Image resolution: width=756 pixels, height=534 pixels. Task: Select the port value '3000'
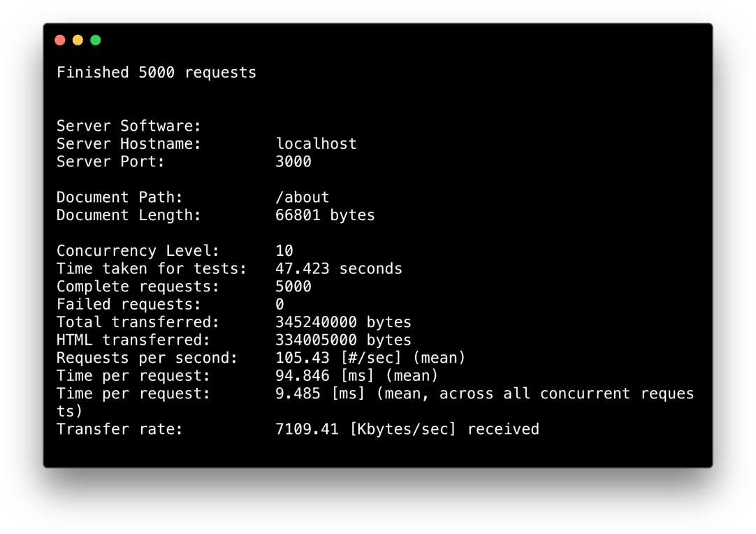[x=293, y=161]
